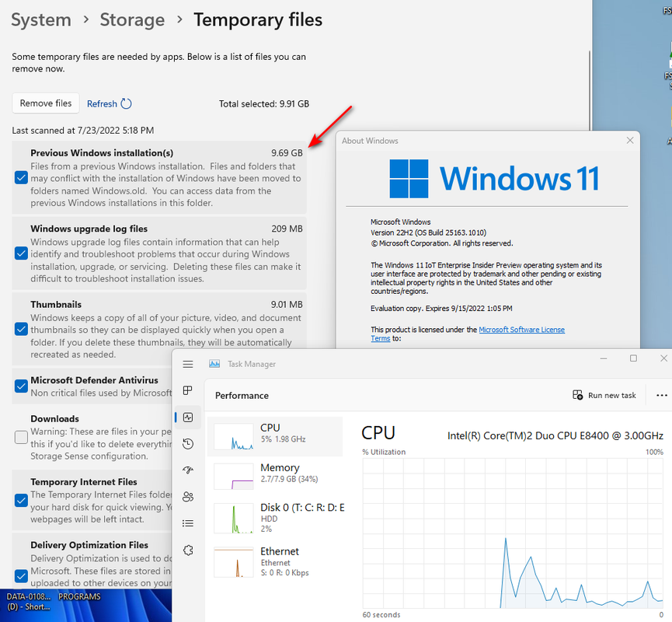Select CPU in the performance list
The image size is (672, 622).
point(275,436)
